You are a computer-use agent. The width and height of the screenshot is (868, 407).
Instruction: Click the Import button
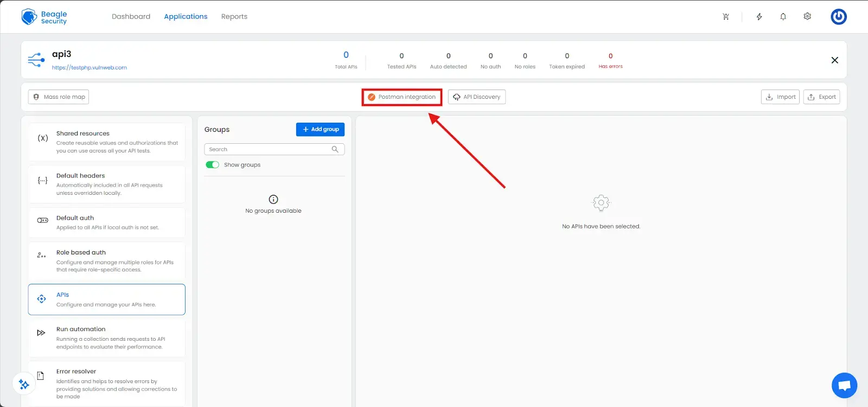click(x=780, y=97)
